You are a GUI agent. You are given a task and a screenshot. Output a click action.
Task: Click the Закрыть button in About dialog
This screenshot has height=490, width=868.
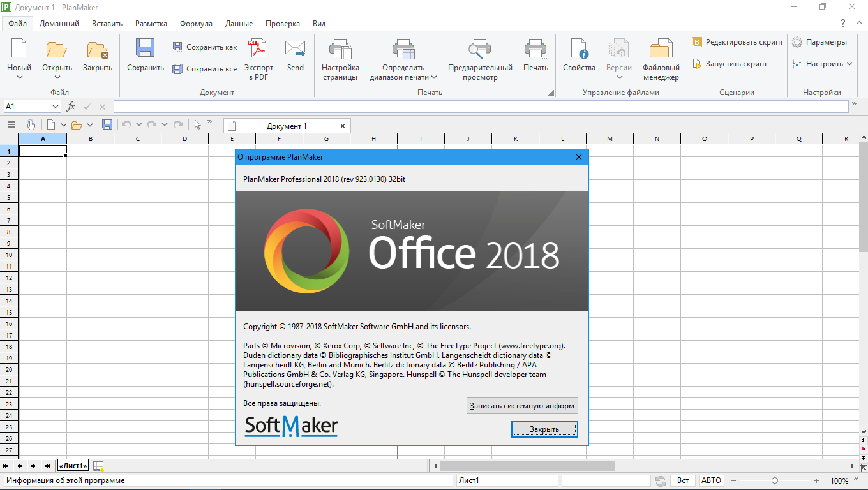(544, 429)
